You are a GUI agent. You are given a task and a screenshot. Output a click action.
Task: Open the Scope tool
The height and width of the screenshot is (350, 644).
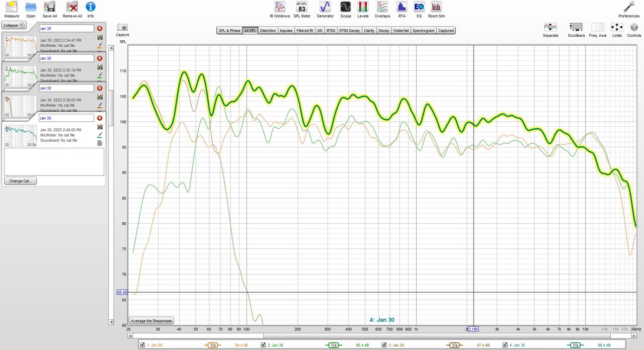coord(346,10)
